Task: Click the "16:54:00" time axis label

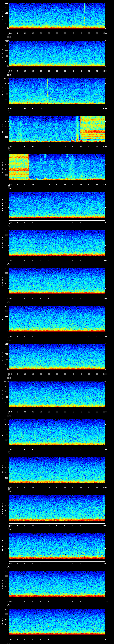Action: (x=9, y=412)
